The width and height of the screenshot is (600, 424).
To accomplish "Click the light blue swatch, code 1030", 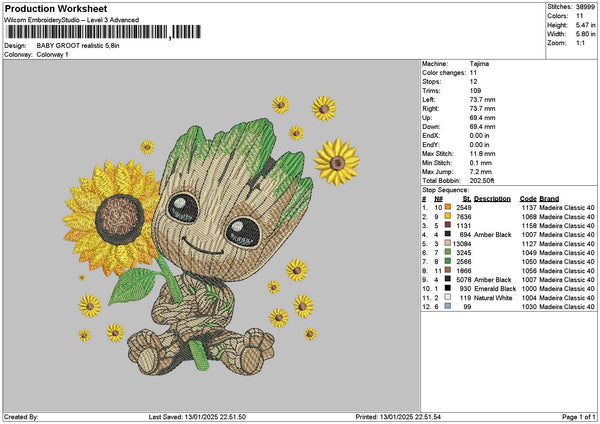I will pos(448,306).
